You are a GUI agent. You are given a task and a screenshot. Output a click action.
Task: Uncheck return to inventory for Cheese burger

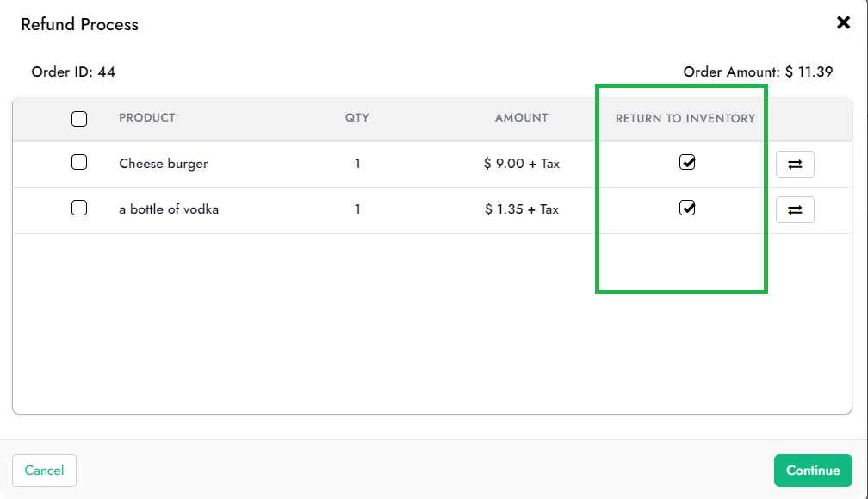pos(687,162)
